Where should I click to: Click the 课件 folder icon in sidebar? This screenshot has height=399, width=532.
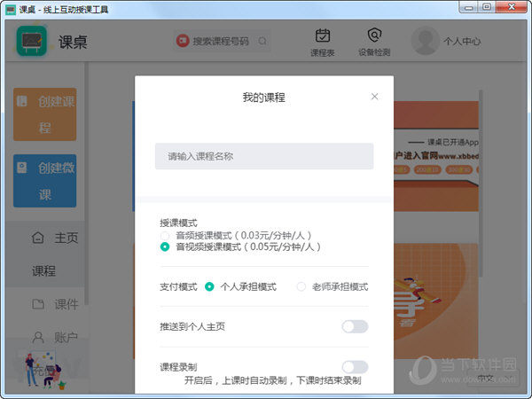37,304
